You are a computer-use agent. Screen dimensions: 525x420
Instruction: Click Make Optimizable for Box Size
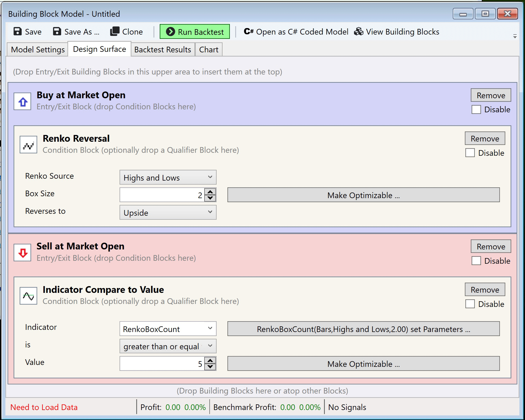pos(363,195)
